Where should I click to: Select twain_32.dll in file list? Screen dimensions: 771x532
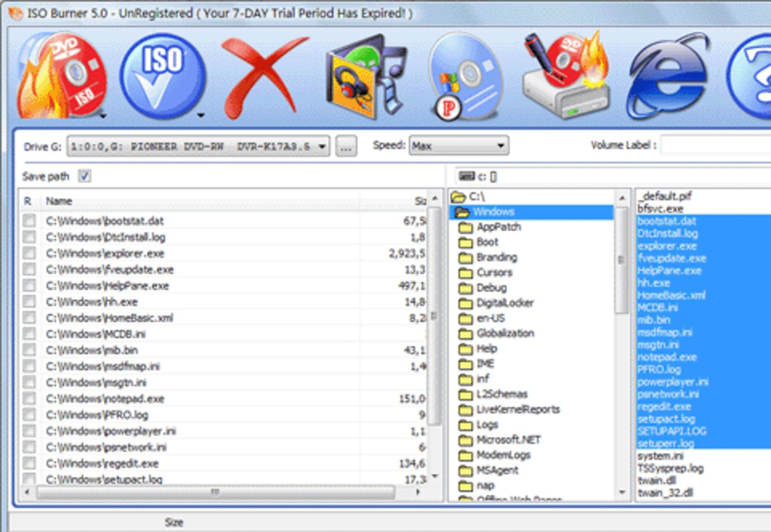(665, 493)
